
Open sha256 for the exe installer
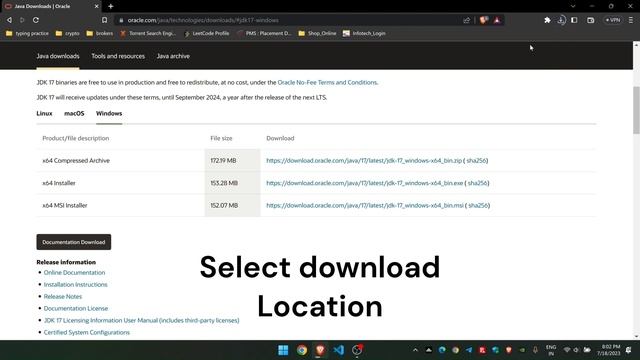tap(478, 183)
